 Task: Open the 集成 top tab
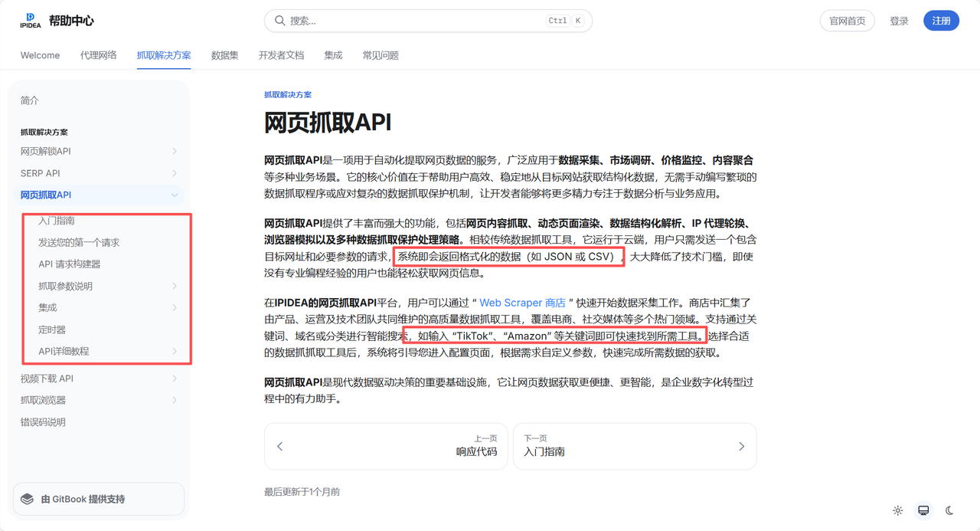(333, 55)
